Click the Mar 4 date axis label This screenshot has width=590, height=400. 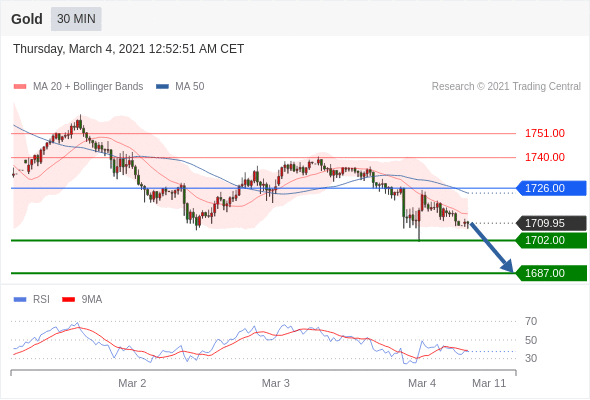(422, 383)
